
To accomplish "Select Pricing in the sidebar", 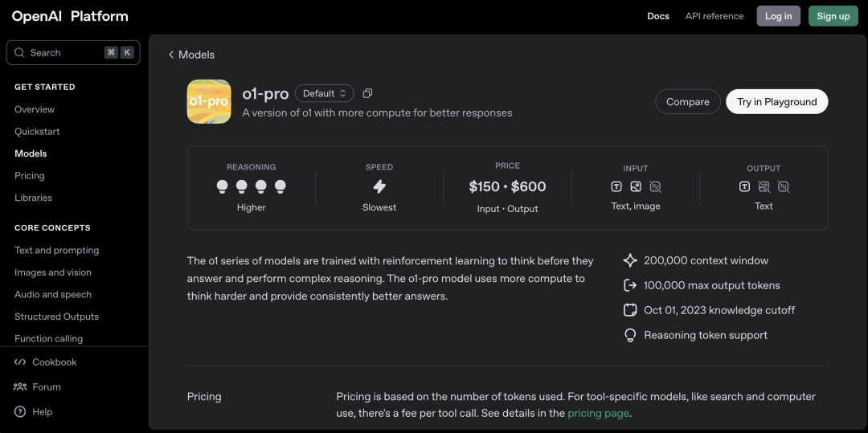I will pos(30,176).
